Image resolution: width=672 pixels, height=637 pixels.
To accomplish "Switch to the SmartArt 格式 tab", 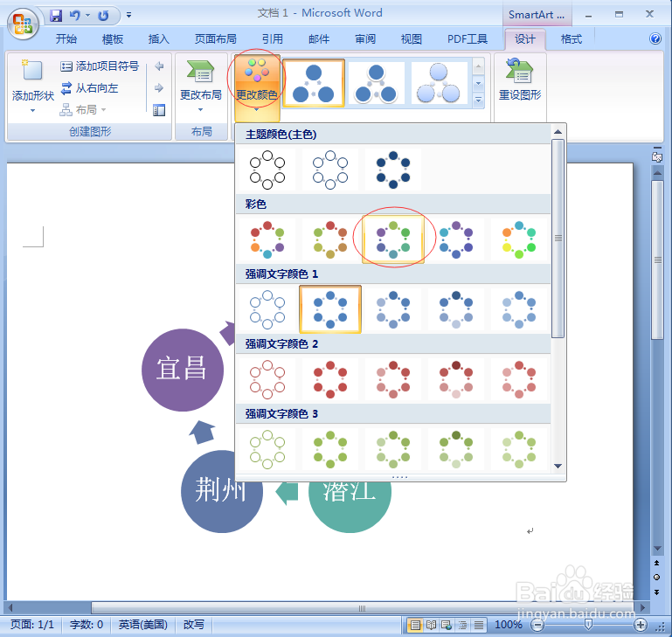I will 572,39.
